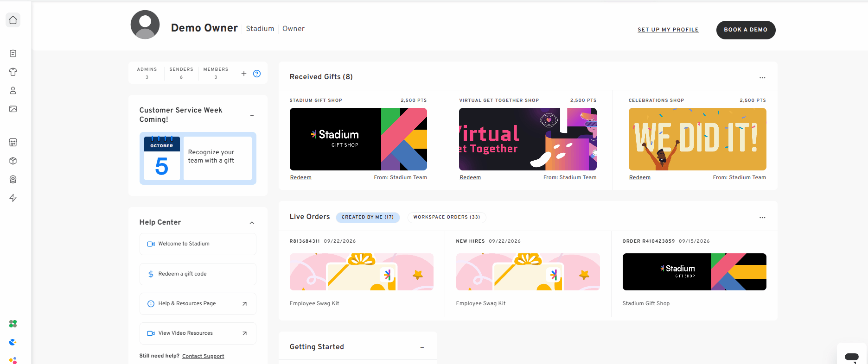Image resolution: width=868 pixels, height=364 pixels.
Task: Click the blue question mark help icon
Action: (257, 74)
